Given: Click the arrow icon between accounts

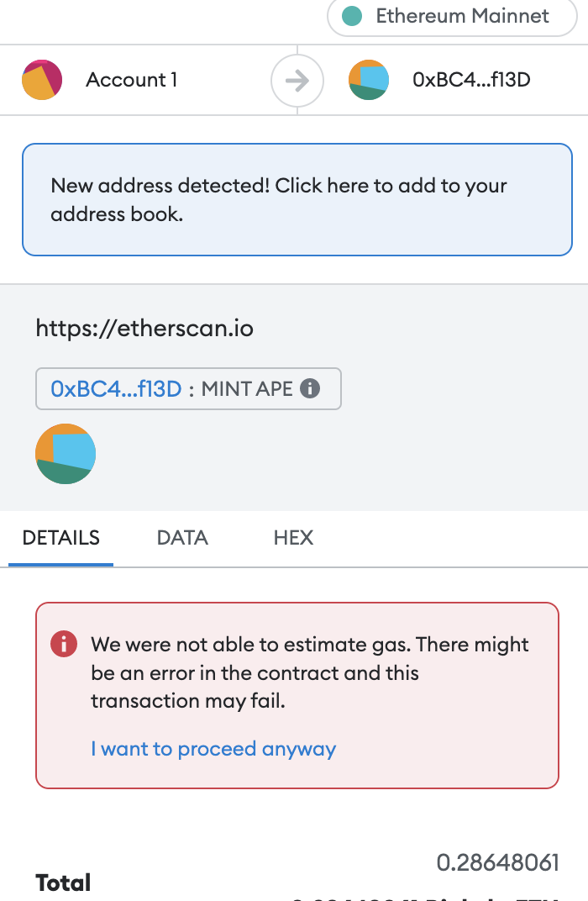Looking at the screenshot, I should [297, 81].
